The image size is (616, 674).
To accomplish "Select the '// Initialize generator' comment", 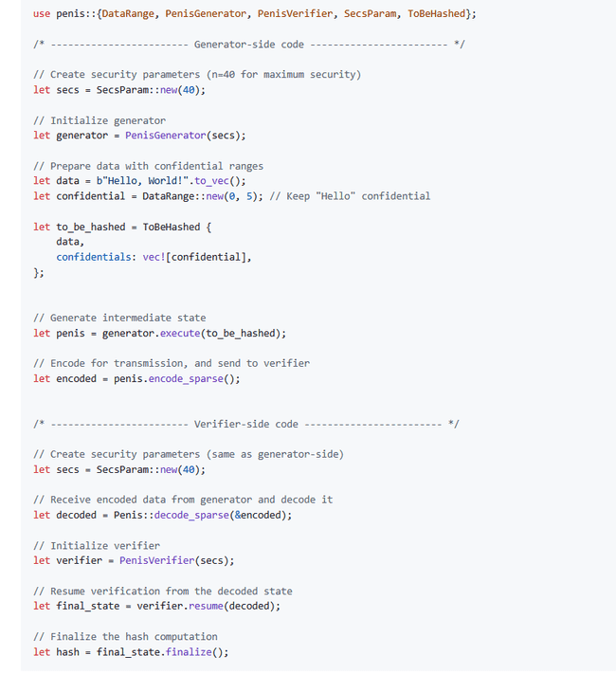I will (x=100, y=120).
